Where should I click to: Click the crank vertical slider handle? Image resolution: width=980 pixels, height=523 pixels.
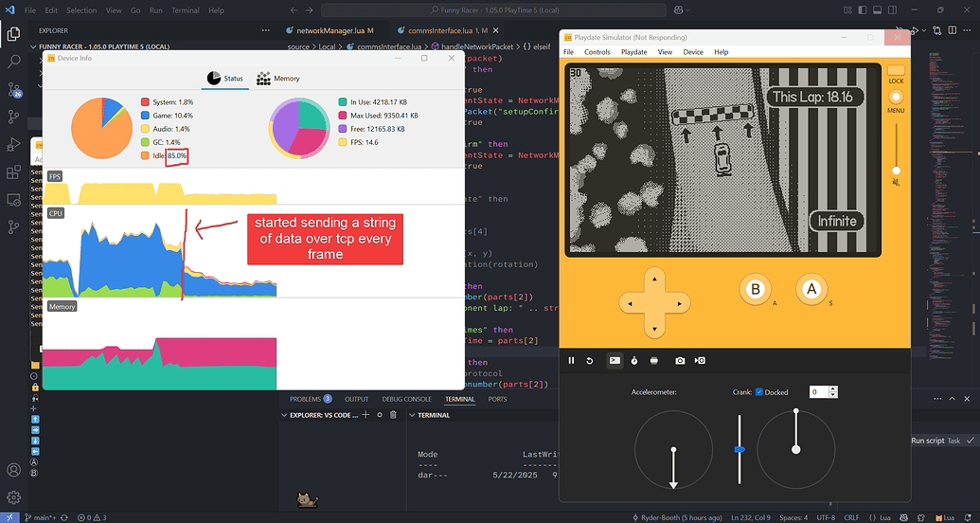coord(740,449)
